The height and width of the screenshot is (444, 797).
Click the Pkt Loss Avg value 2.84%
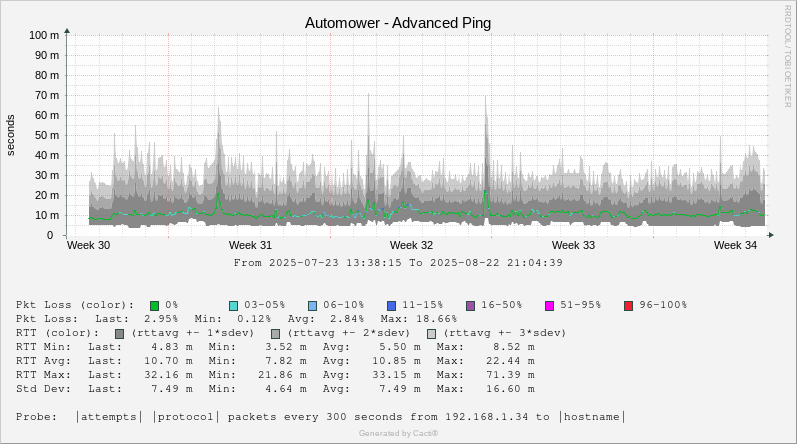tap(347, 319)
